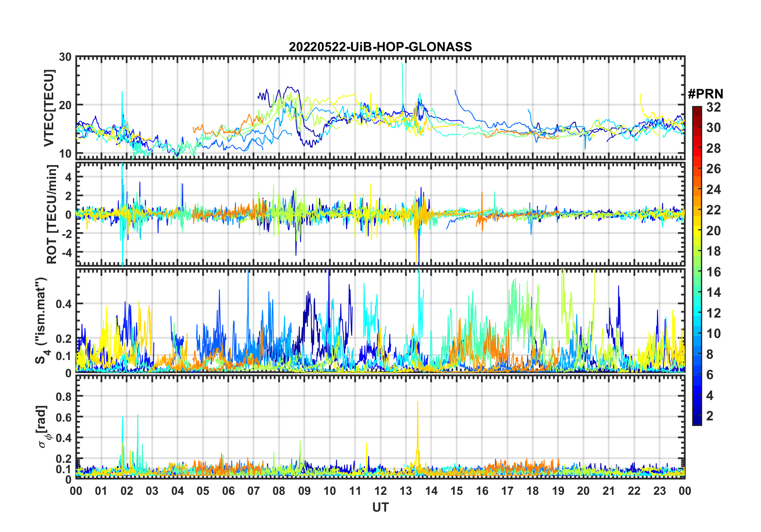The image size is (761, 532).
Task: Click colorbar PRN tick label 32
Action: click(x=713, y=107)
